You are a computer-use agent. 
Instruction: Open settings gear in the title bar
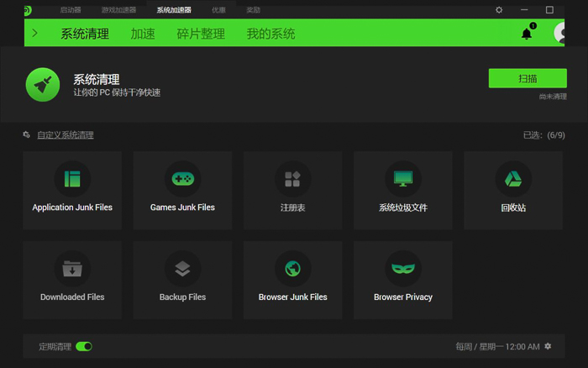click(x=499, y=10)
